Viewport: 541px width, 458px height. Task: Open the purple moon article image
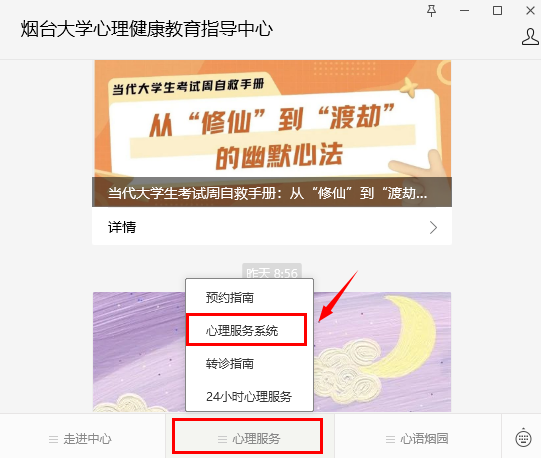[382, 352]
